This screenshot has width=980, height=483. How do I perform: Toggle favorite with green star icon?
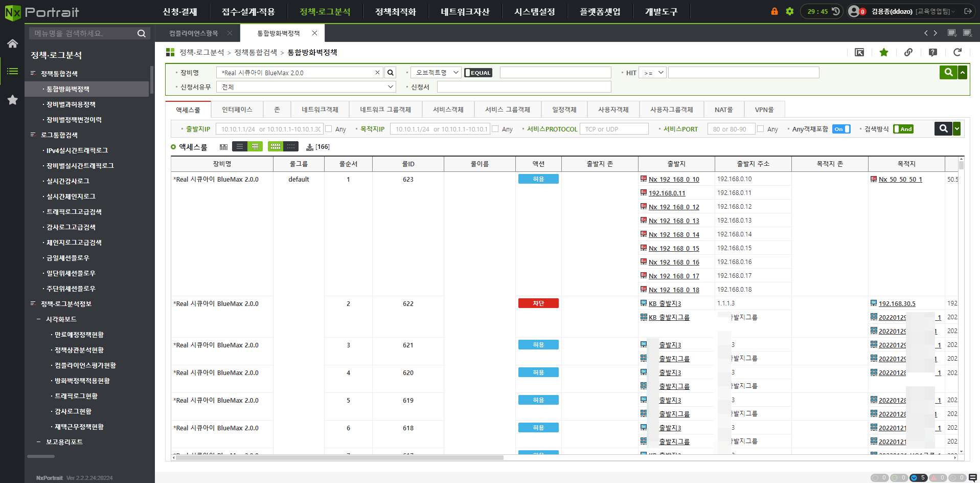click(x=884, y=52)
